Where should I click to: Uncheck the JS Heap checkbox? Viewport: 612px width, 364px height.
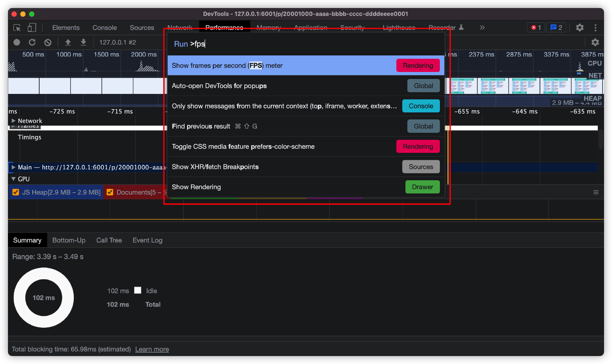pyautogui.click(x=16, y=192)
